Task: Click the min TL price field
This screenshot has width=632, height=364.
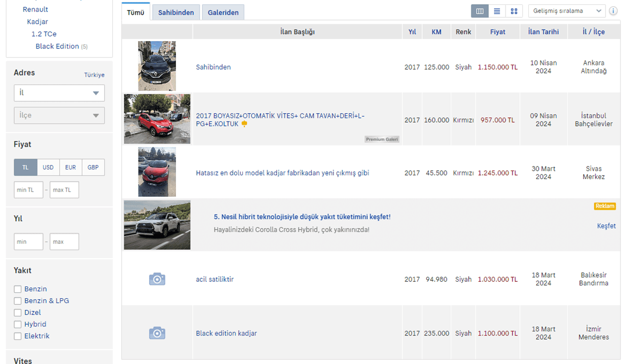Action: pos(28,190)
